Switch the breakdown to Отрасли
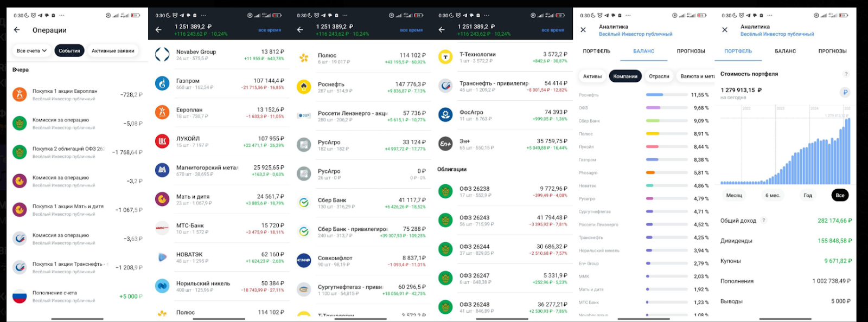868x322 pixels. pyautogui.click(x=659, y=76)
